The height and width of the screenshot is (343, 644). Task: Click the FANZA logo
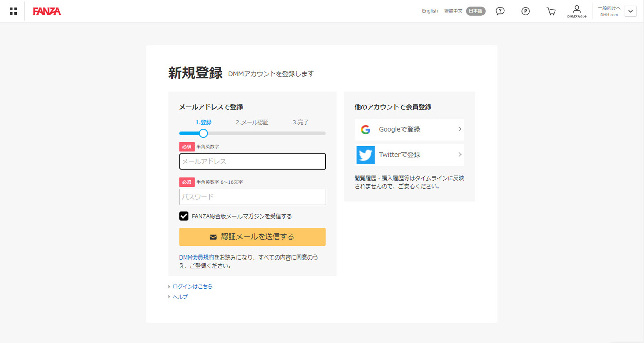click(47, 11)
